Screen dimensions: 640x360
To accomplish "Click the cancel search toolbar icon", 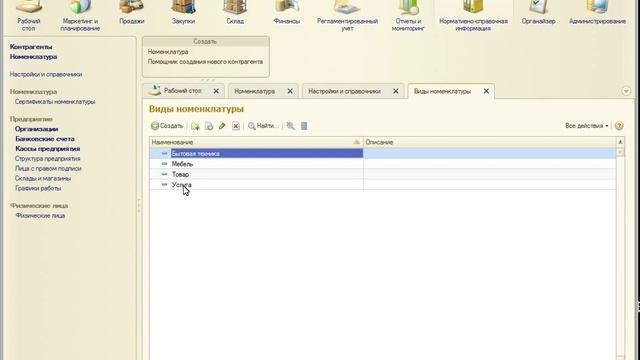I will pyautogui.click(x=290, y=126).
